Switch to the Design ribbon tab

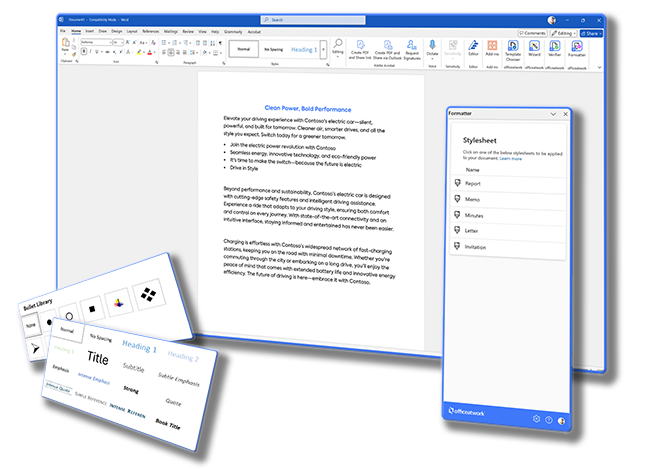(116, 31)
